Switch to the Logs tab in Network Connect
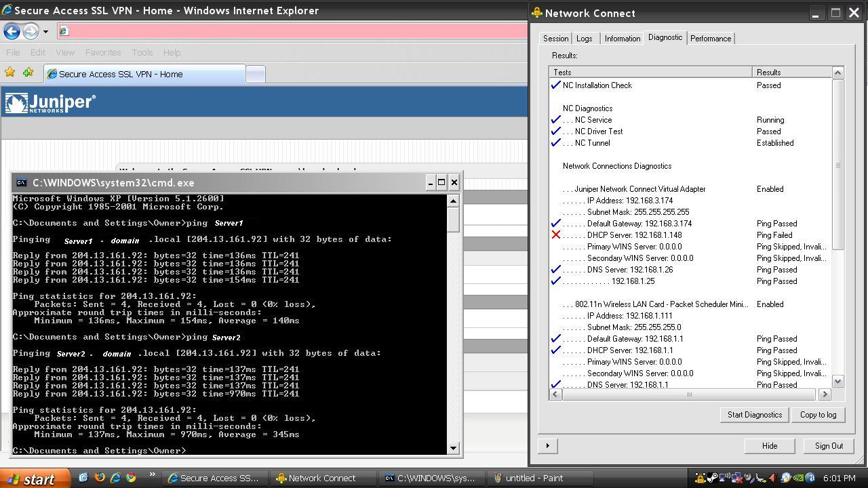The image size is (868, 488). point(584,39)
